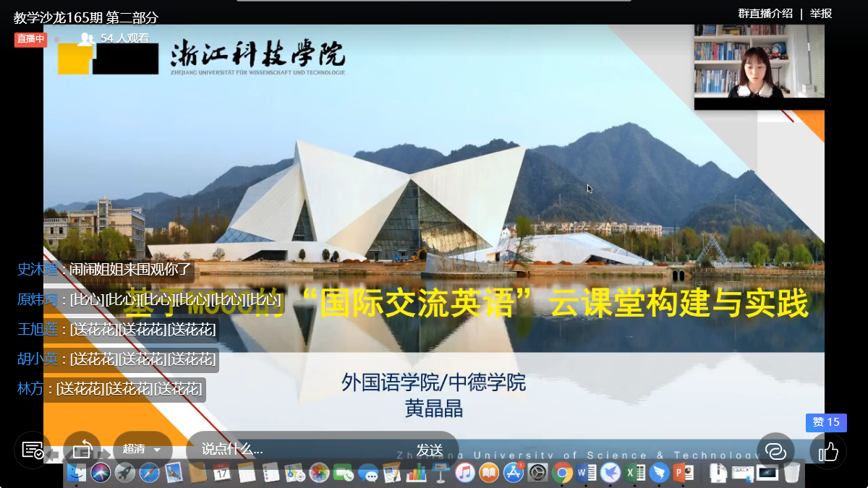Click the 举报 report link
The image size is (868, 488).
[x=821, y=14]
